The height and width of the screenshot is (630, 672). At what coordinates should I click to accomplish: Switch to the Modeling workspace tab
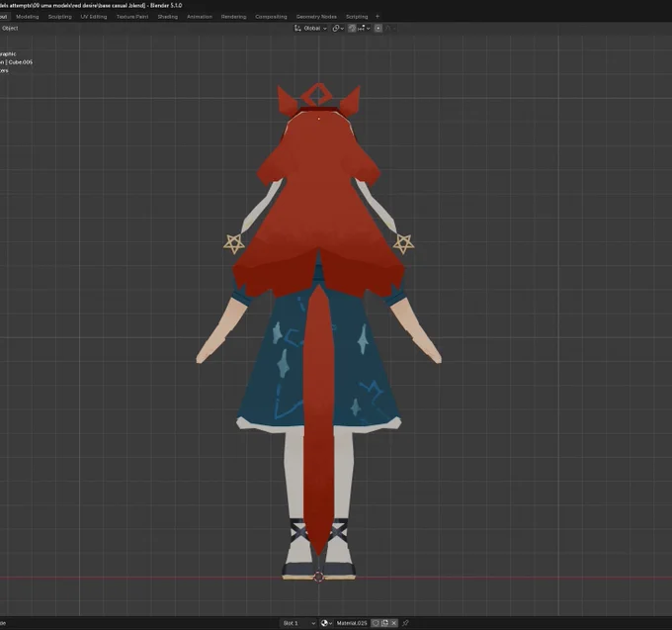click(28, 17)
